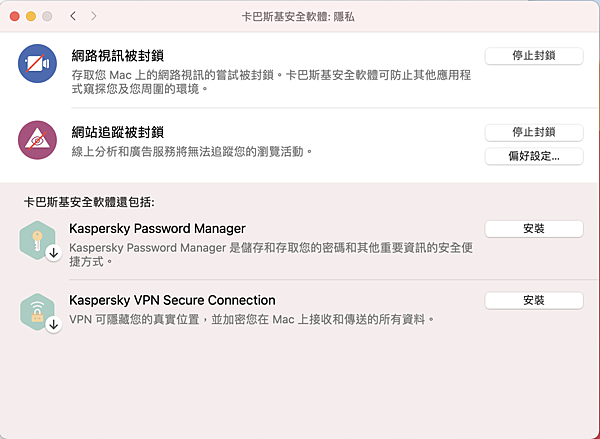The image size is (600, 439).
Task: Click the Kaspersky Password Manager title text
Action: (x=157, y=229)
